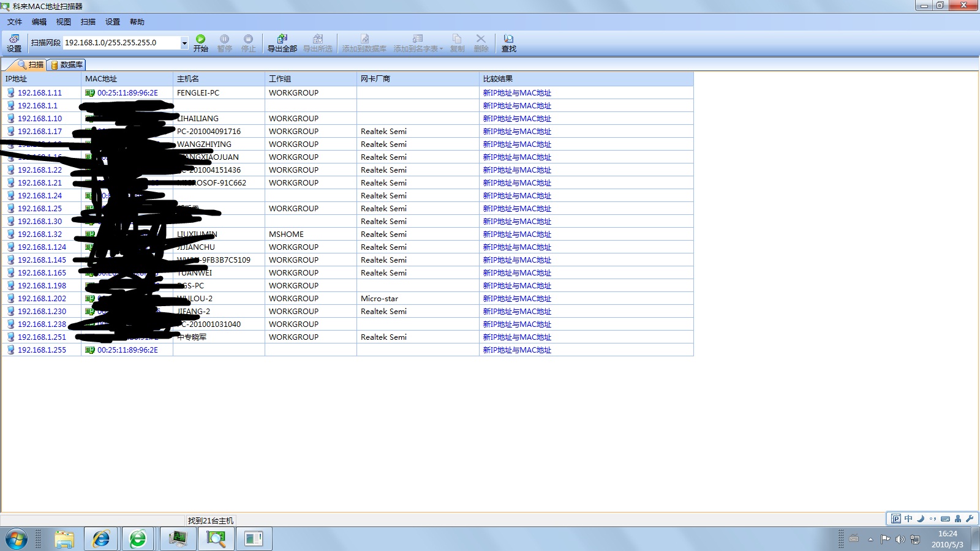Open the 扫描 menu in menu bar

pyautogui.click(x=88, y=22)
